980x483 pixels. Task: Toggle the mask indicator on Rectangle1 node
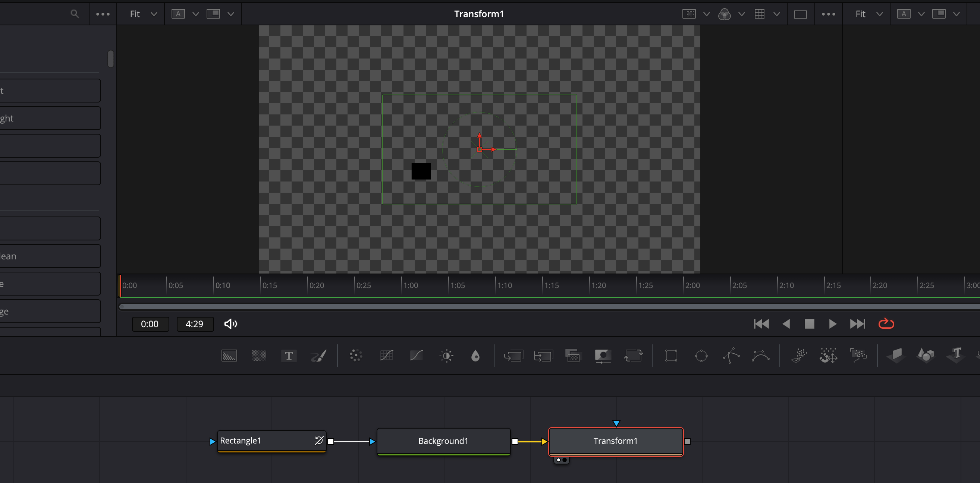[x=319, y=441]
